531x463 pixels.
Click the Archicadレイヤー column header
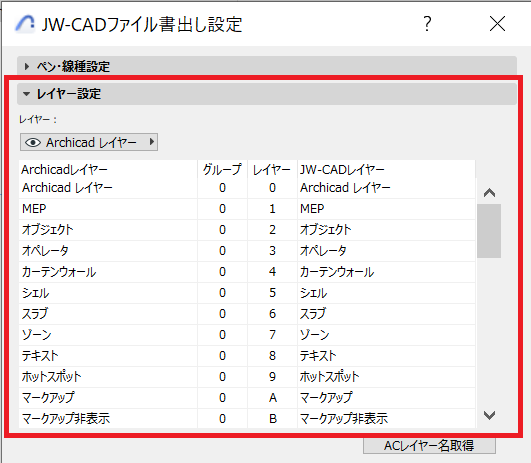pyautogui.click(x=108, y=169)
